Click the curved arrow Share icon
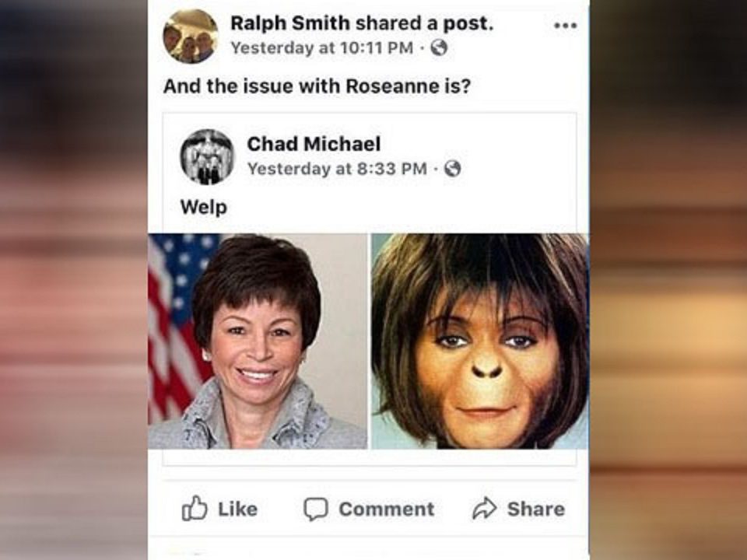Viewport: 747px width, 560px height. pyautogui.click(x=485, y=509)
